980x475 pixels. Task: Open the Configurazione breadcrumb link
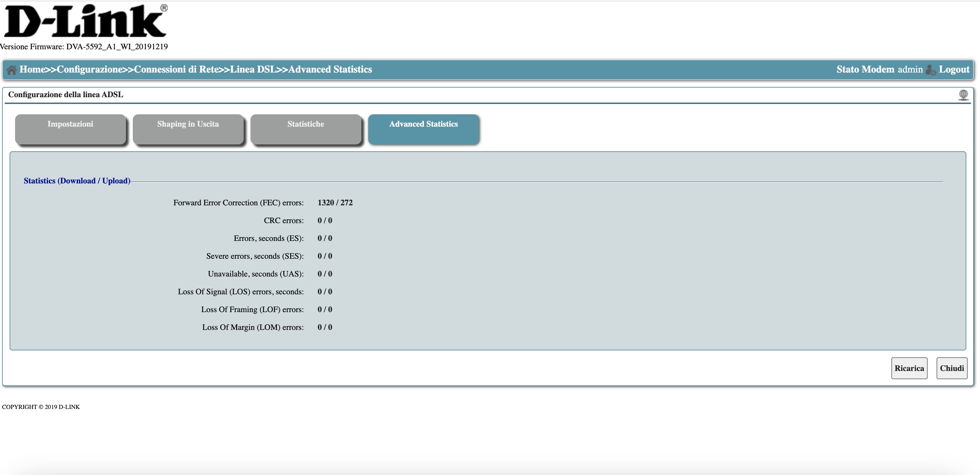(x=89, y=69)
